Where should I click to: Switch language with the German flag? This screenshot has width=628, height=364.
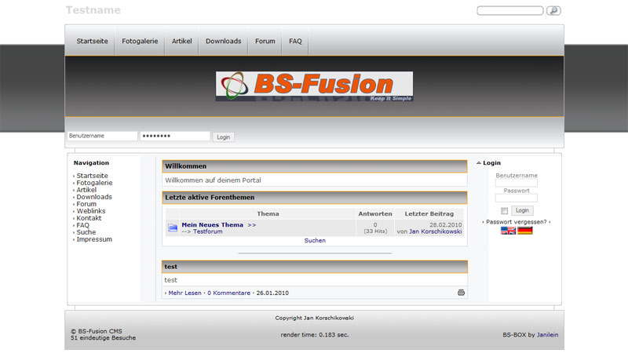coord(525,231)
